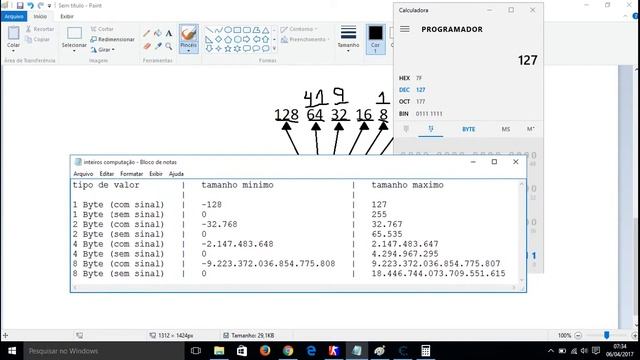640x360 pixels.
Task: Click the Paint zoom slider handle
Action: click(x=607, y=335)
